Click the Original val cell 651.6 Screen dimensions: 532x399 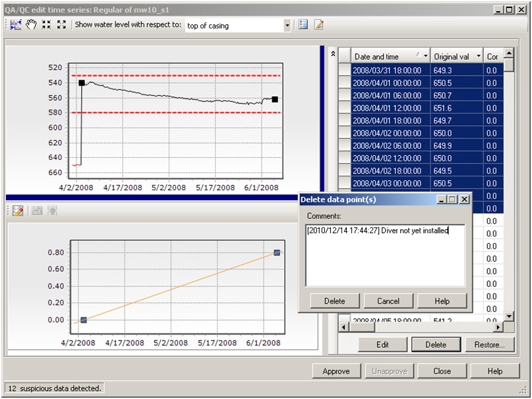(x=457, y=108)
